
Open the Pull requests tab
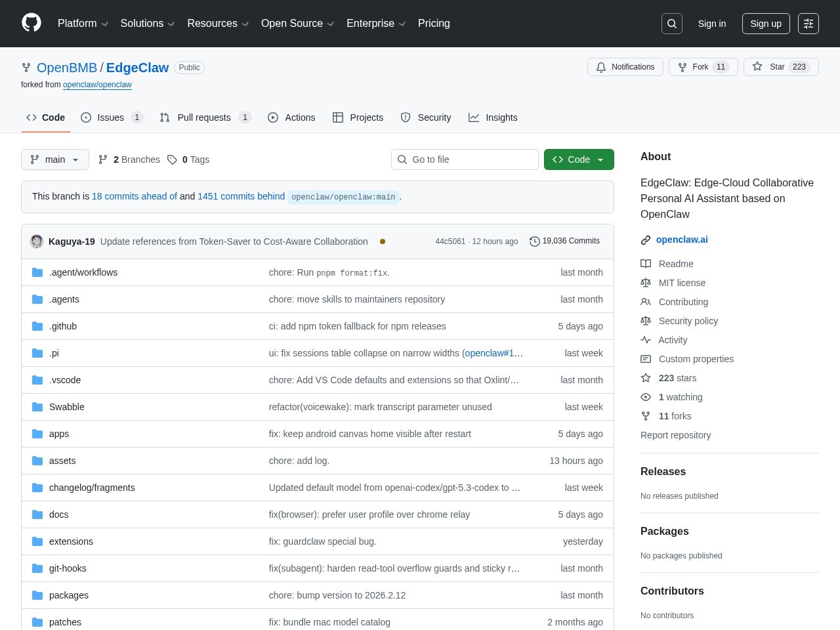pyautogui.click(x=204, y=117)
